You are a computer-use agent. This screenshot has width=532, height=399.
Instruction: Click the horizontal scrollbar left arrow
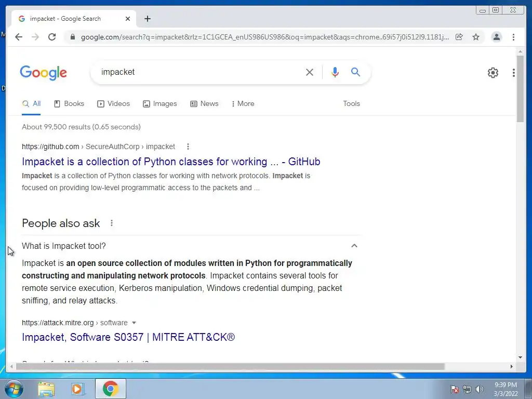point(11,366)
